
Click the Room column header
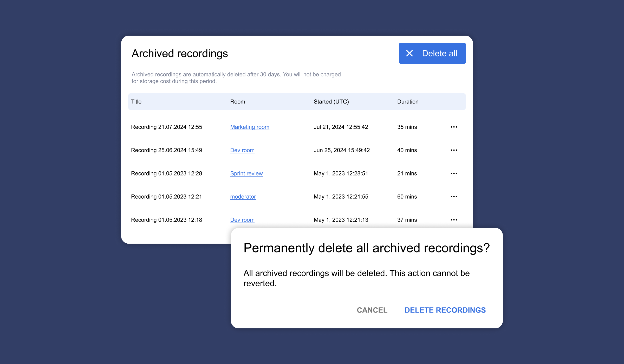click(237, 102)
